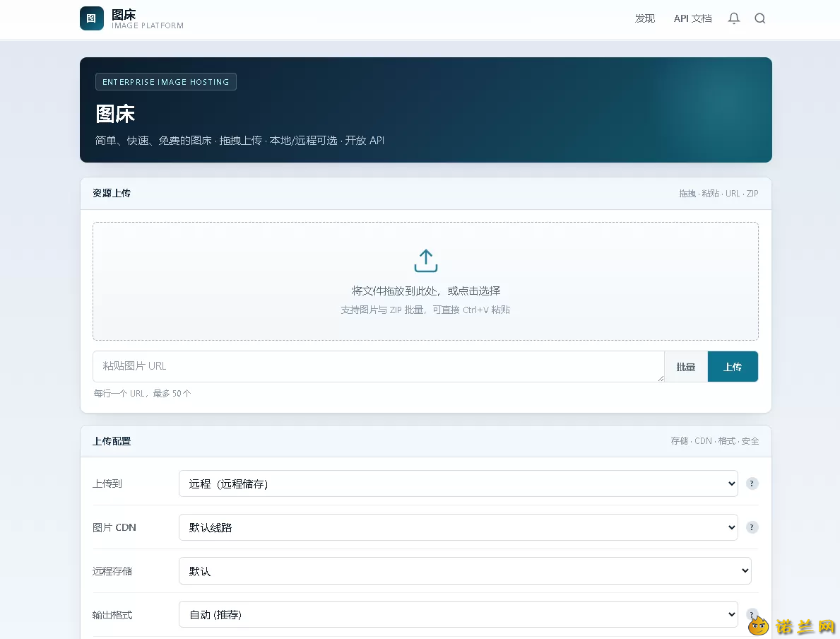Click the 输出格式 row label
The width and height of the screenshot is (840, 639).
coord(112,616)
